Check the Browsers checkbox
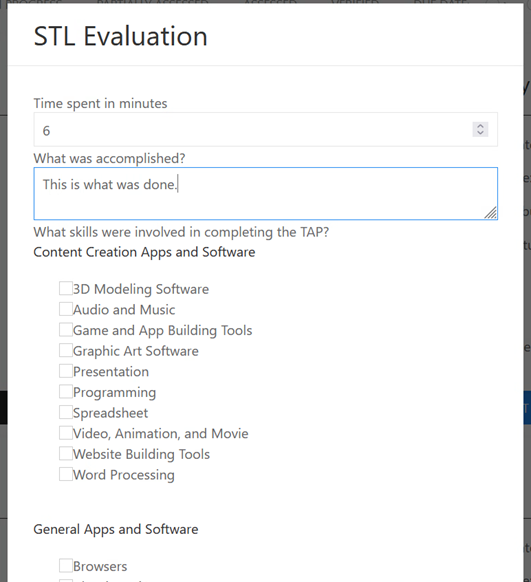Screen dimensions: 531x582 tap(66, 565)
